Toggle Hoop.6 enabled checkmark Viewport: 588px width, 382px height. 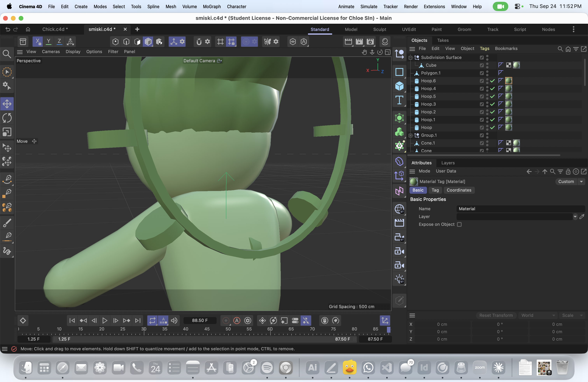pyautogui.click(x=492, y=81)
